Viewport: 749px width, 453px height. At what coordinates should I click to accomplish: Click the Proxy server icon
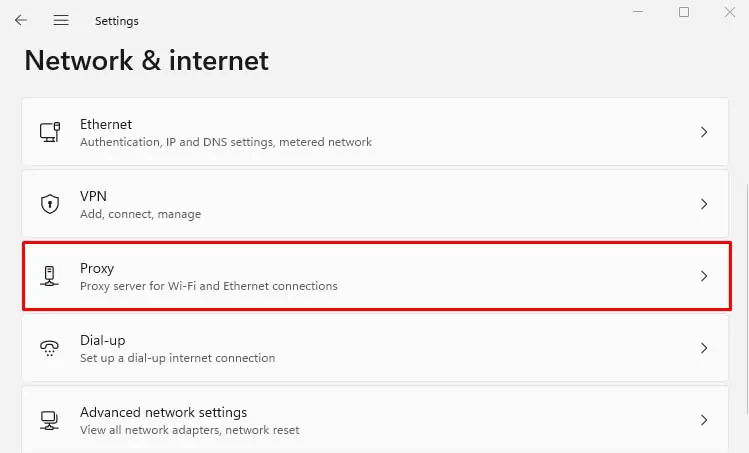(x=49, y=276)
